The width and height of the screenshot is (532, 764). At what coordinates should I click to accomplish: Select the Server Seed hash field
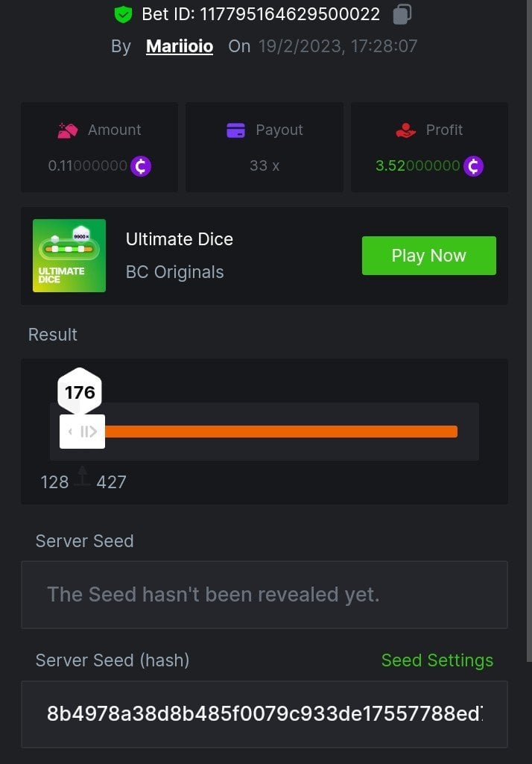(265, 714)
